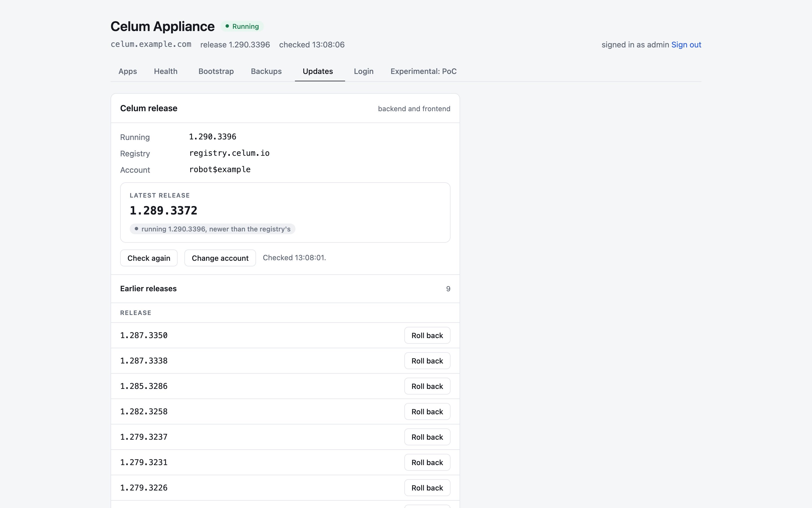Image resolution: width=812 pixels, height=508 pixels.
Task: Click the Running version value 1.290.3396
Action: (x=213, y=137)
